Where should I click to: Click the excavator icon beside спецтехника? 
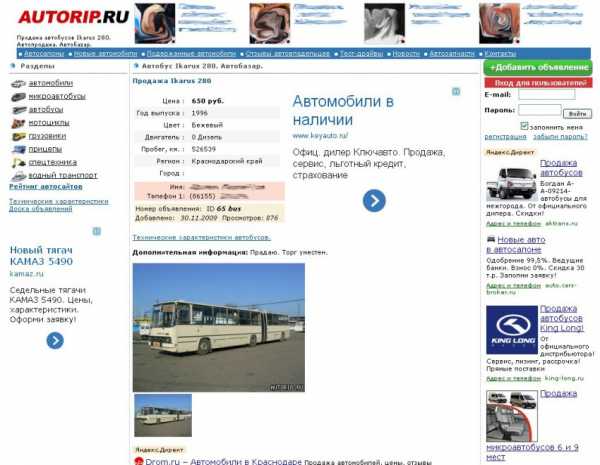coord(18,163)
